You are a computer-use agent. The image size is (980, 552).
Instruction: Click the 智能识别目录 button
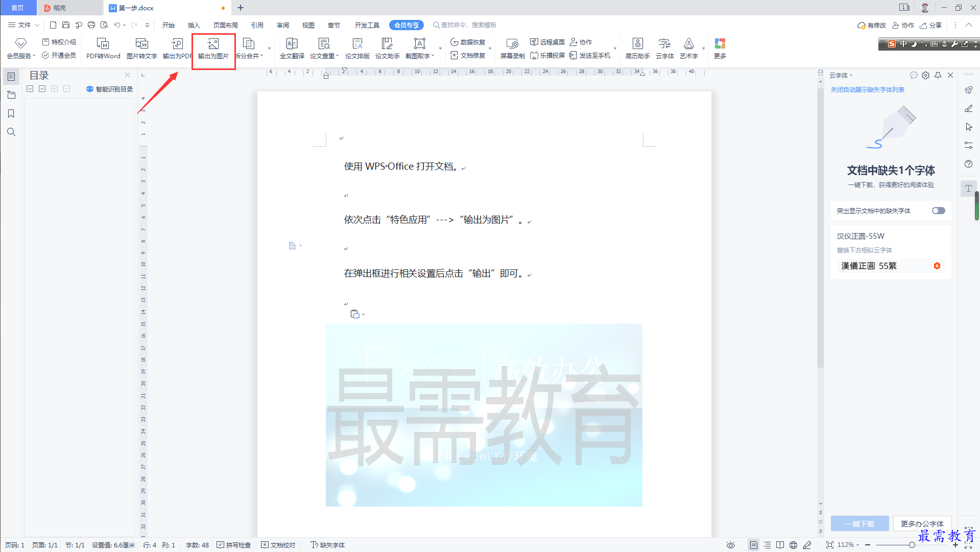(109, 89)
